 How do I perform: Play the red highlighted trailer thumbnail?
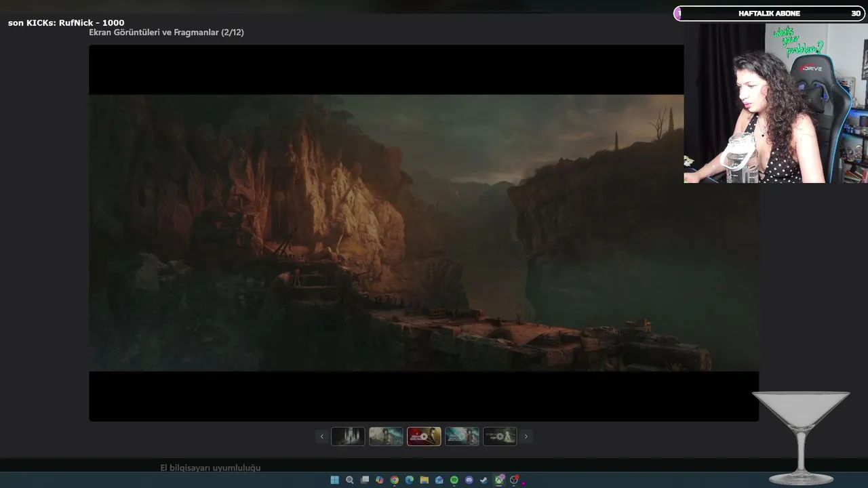click(424, 436)
